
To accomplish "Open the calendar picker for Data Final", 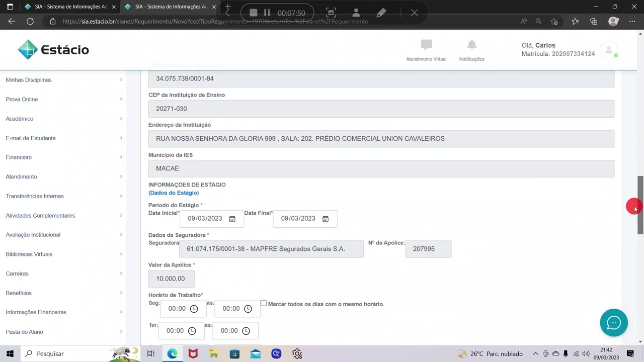I will [326, 219].
